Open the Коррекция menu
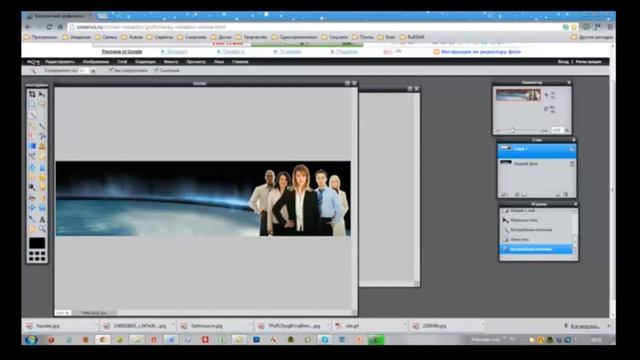The image size is (640, 360). click(145, 62)
